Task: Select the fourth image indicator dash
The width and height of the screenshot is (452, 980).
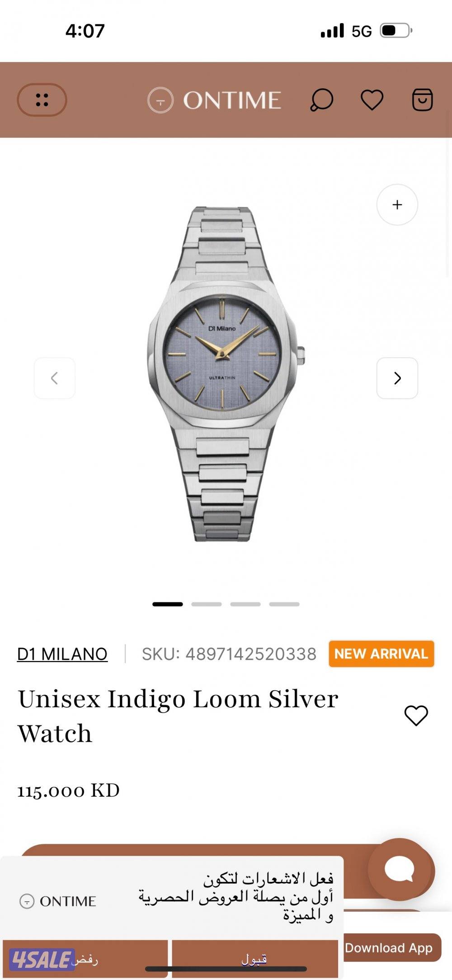Action: click(x=284, y=604)
